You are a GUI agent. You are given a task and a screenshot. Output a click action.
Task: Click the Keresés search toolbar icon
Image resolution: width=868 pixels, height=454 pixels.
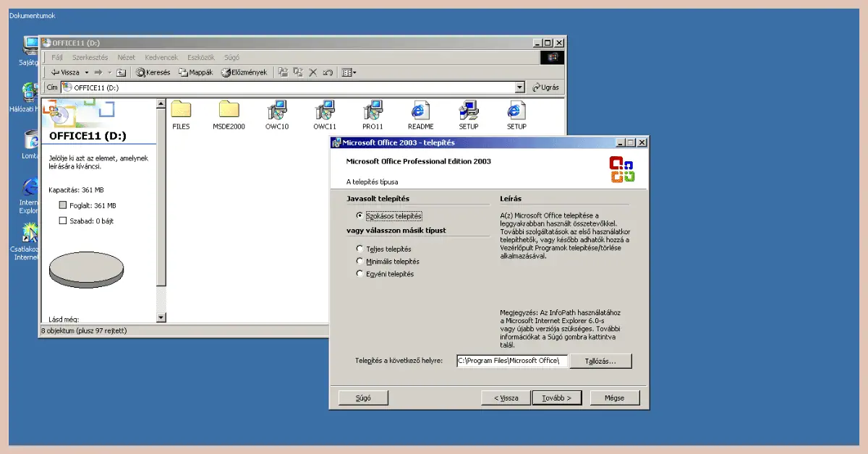[153, 72]
